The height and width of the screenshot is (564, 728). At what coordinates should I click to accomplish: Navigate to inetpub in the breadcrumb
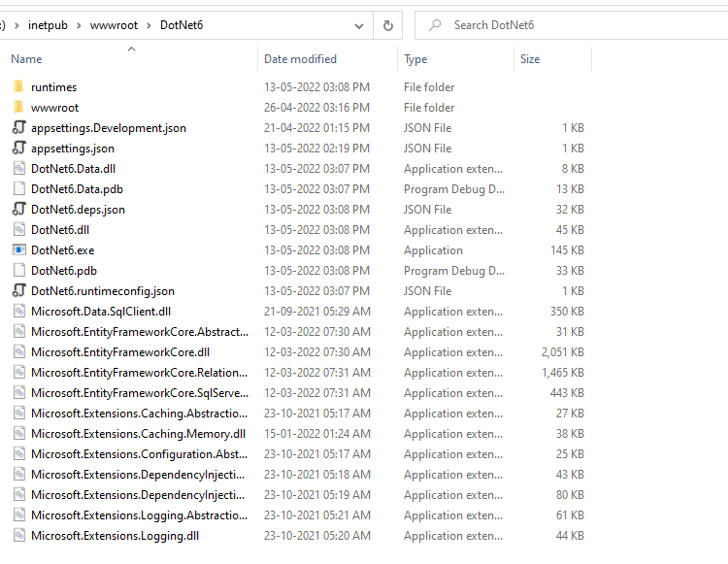tap(48, 25)
